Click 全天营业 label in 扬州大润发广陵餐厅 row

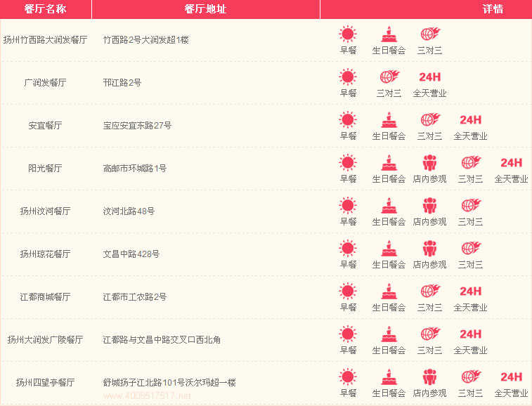click(471, 350)
